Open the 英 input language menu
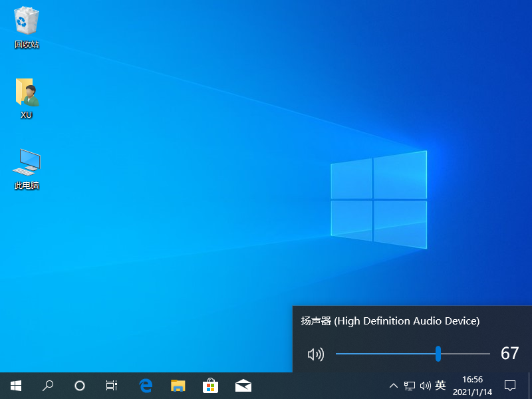The image size is (532, 399). click(x=440, y=386)
